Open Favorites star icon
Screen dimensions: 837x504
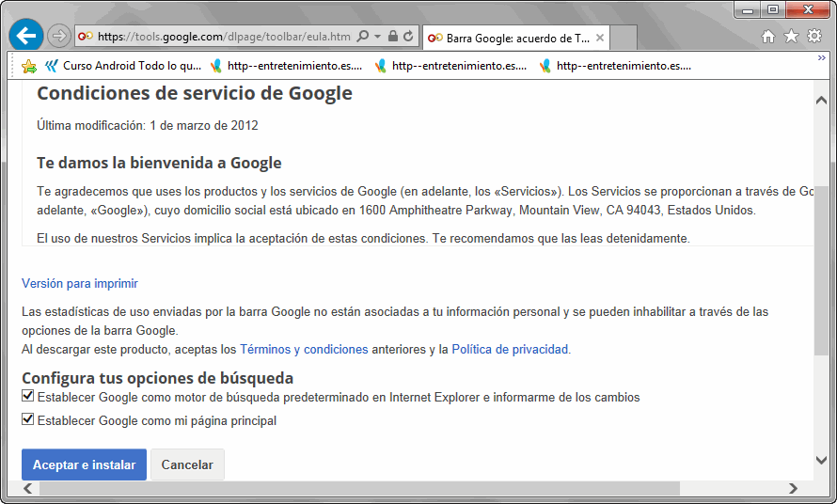tap(791, 37)
